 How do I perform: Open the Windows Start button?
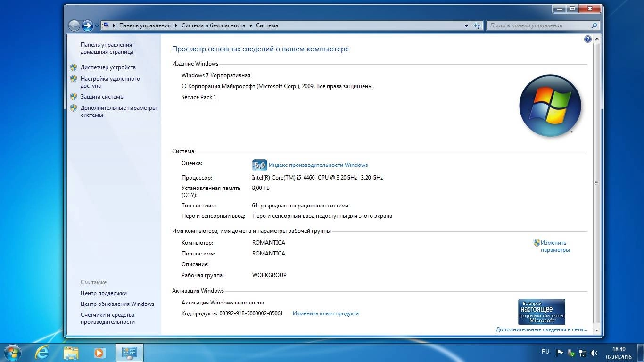[12, 352]
